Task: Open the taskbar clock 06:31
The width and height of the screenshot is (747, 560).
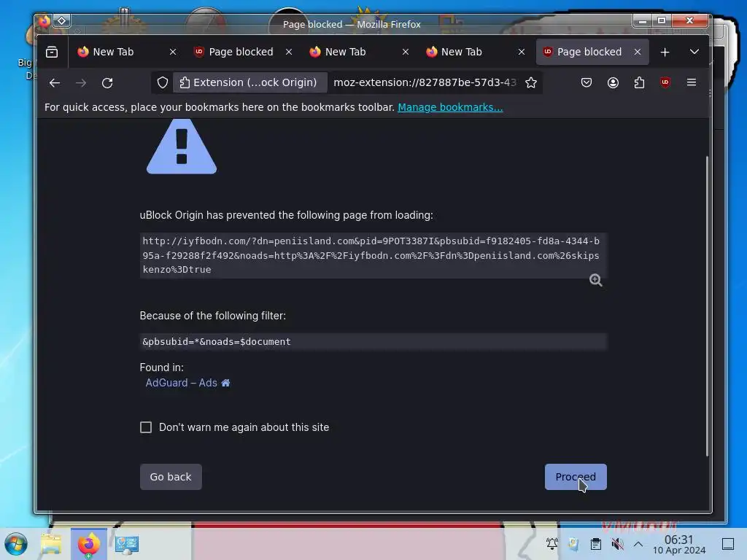Action: click(x=679, y=544)
